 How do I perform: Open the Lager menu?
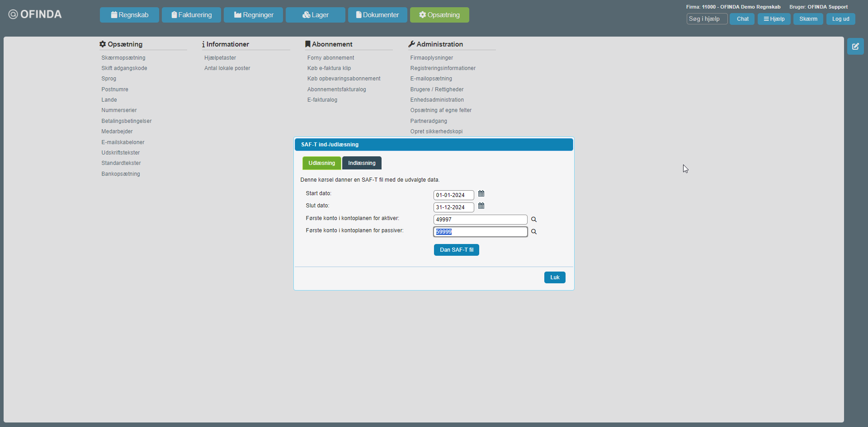pyautogui.click(x=315, y=15)
